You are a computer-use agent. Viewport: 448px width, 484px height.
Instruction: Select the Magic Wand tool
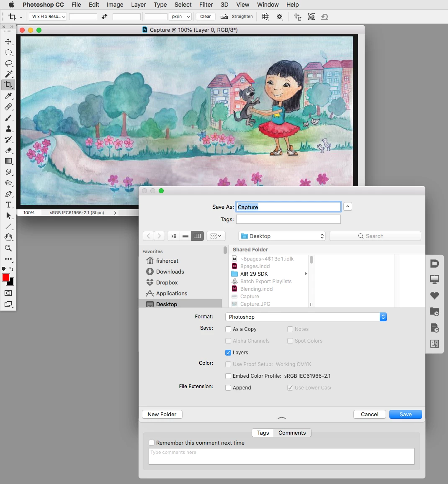coord(8,74)
